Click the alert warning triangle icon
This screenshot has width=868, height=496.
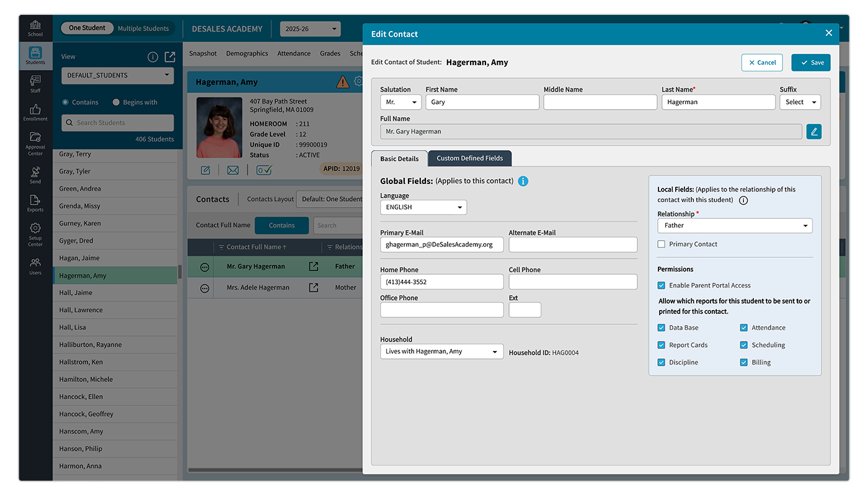(x=342, y=82)
